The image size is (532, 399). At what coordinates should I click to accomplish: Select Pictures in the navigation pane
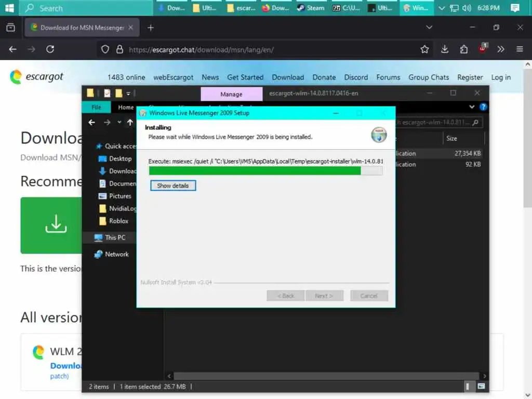114,196
